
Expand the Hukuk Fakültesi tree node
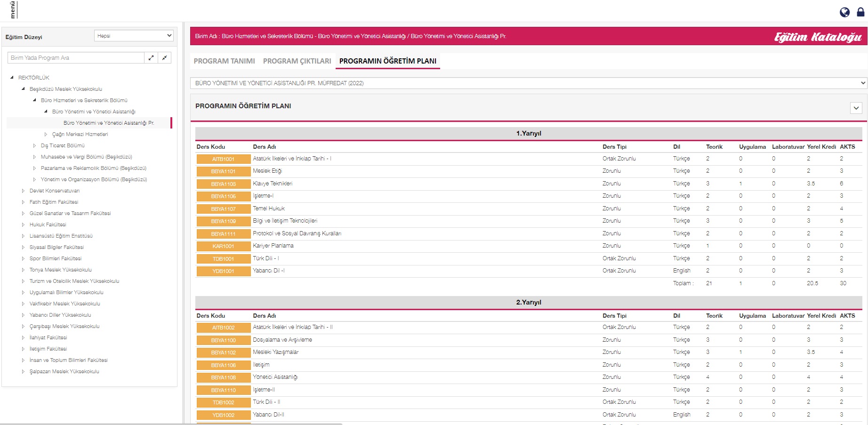point(23,225)
